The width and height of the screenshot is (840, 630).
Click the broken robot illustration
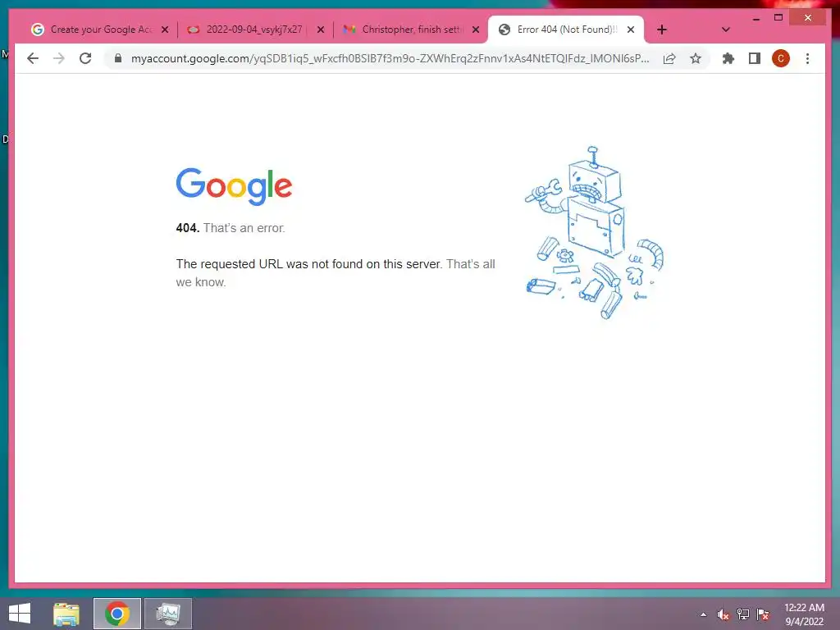pos(594,232)
